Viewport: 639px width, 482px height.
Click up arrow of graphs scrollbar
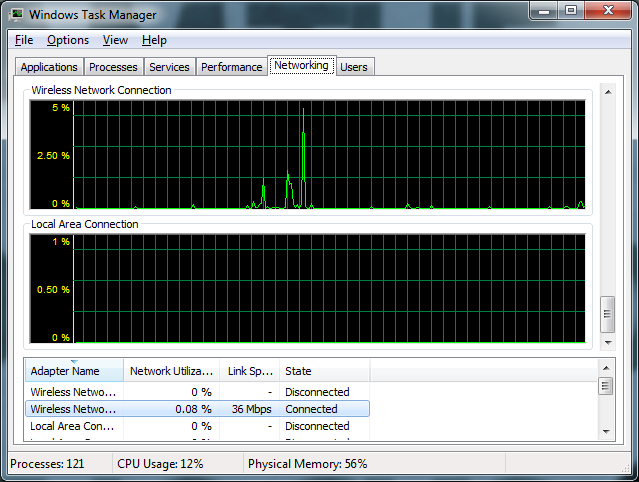[608, 92]
